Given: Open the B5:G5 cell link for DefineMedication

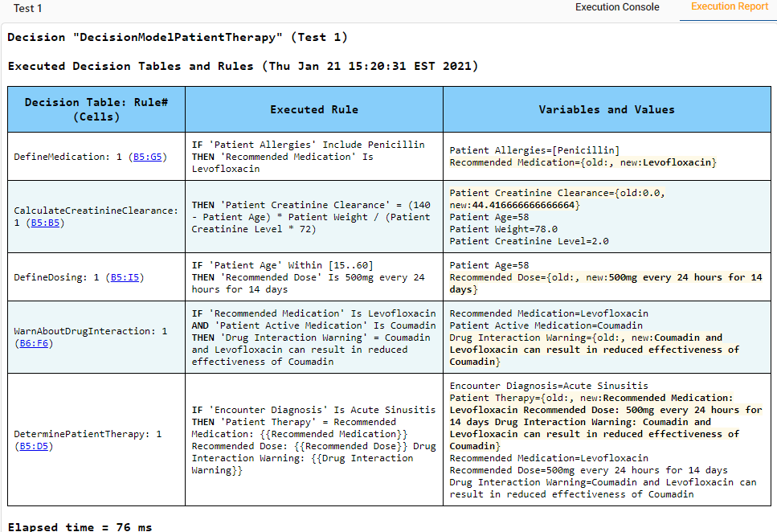Looking at the screenshot, I should [147, 157].
